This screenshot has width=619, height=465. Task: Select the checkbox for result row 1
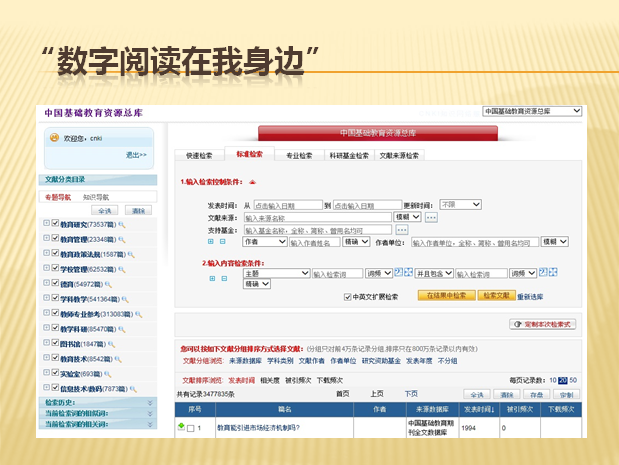190,428
